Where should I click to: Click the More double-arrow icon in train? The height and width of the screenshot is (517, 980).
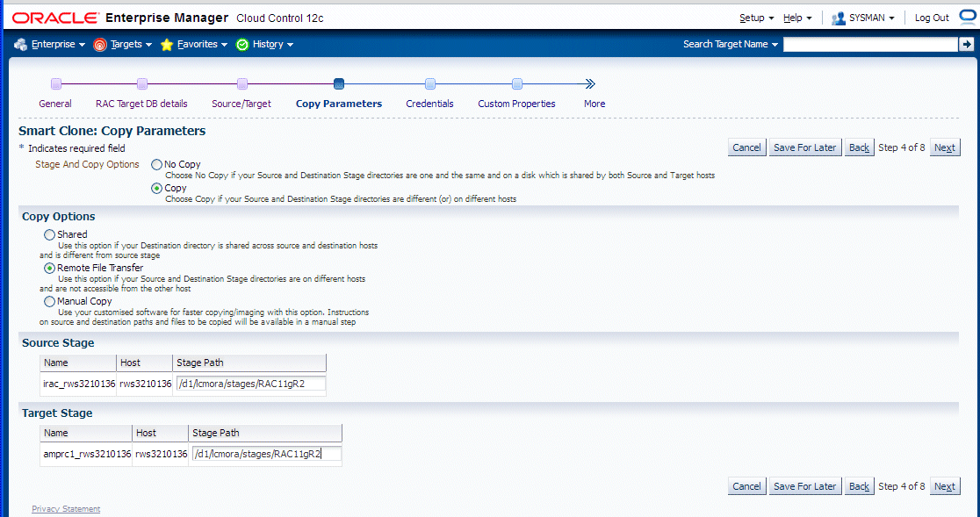click(x=590, y=83)
